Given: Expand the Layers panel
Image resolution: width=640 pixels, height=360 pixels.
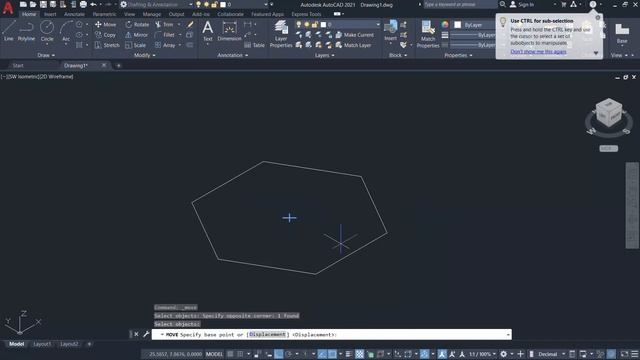Looking at the screenshot, I should pyautogui.click(x=324, y=55).
